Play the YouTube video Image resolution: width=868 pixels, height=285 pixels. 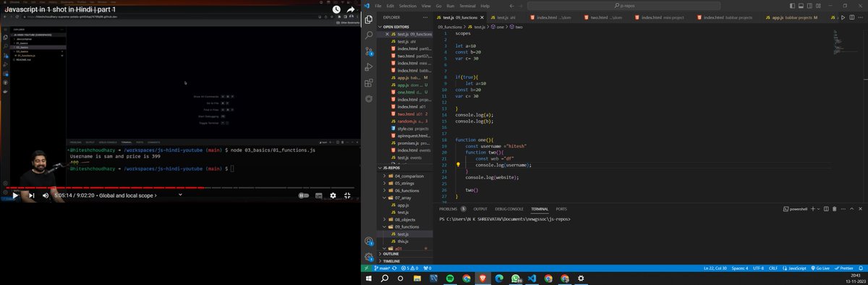[14, 195]
